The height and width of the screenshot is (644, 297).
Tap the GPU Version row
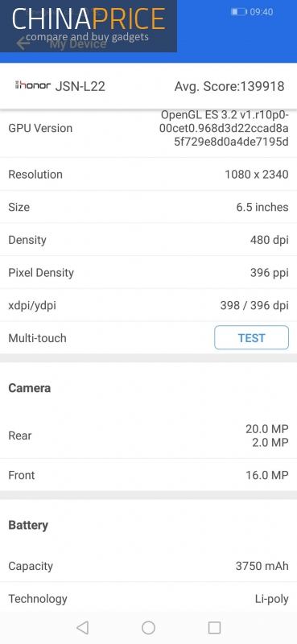(x=148, y=128)
